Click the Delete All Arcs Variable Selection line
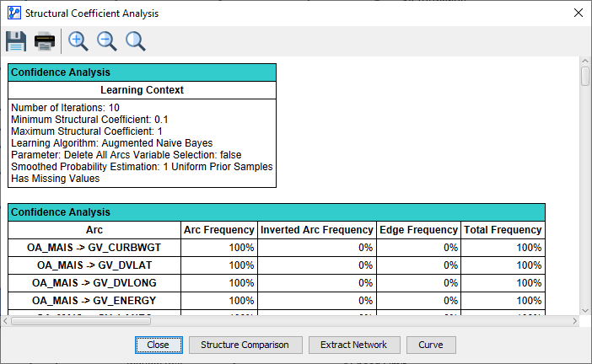The width and height of the screenshot is (592, 364). [x=126, y=155]
